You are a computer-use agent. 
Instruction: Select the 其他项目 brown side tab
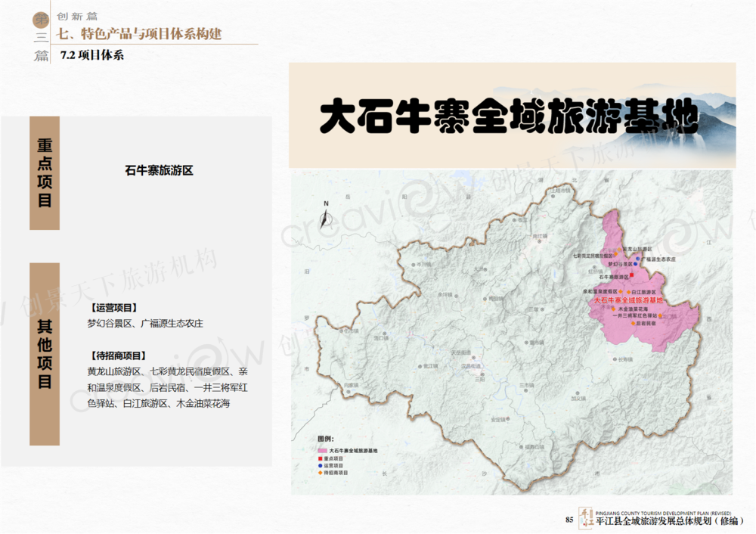coord(45,354)
